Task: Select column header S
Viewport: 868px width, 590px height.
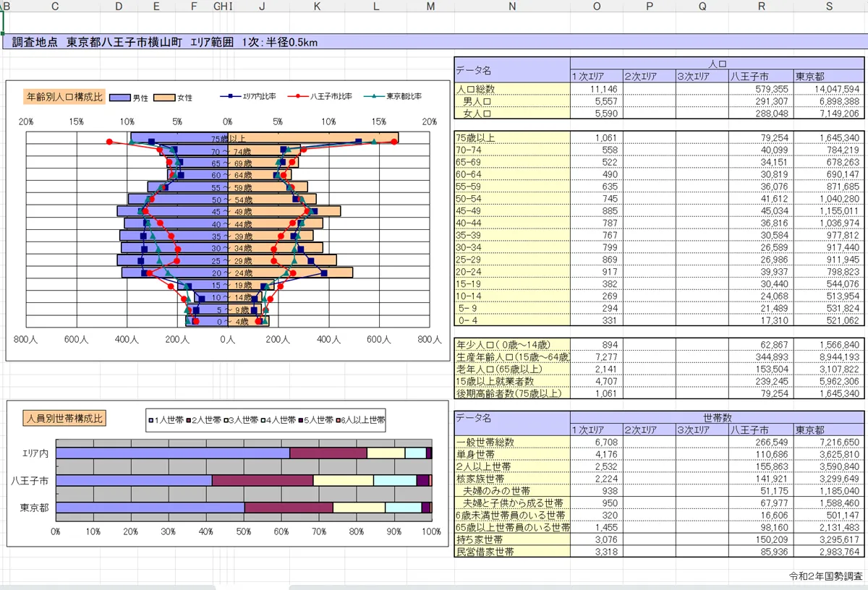Action: 829,7
